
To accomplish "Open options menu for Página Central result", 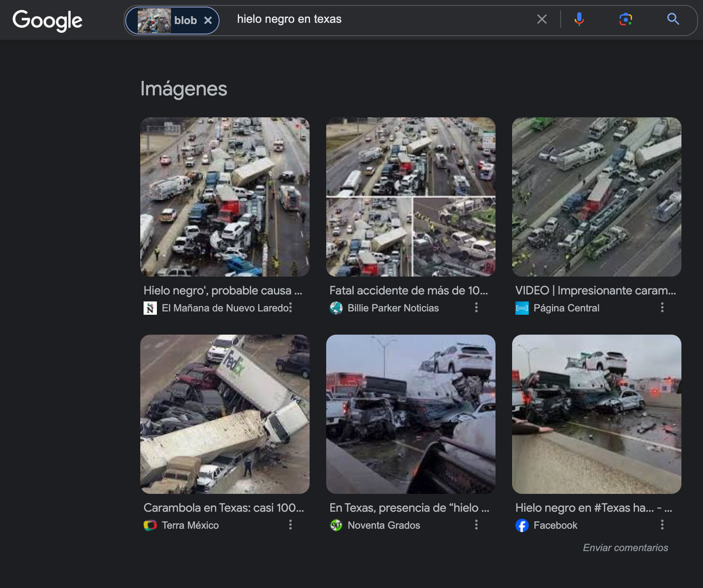I will pyautogui.click(x=662, y=307).
